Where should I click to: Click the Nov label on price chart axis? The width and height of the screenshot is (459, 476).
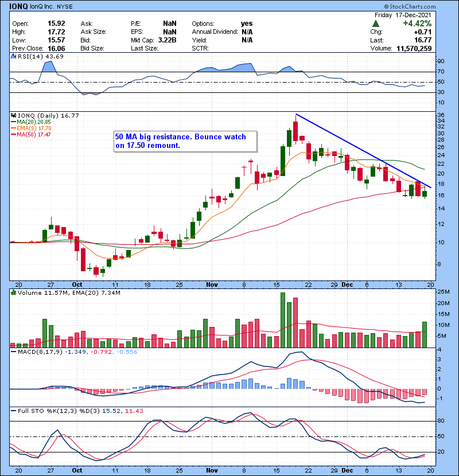pyautogui.click(x=212, y=284)
